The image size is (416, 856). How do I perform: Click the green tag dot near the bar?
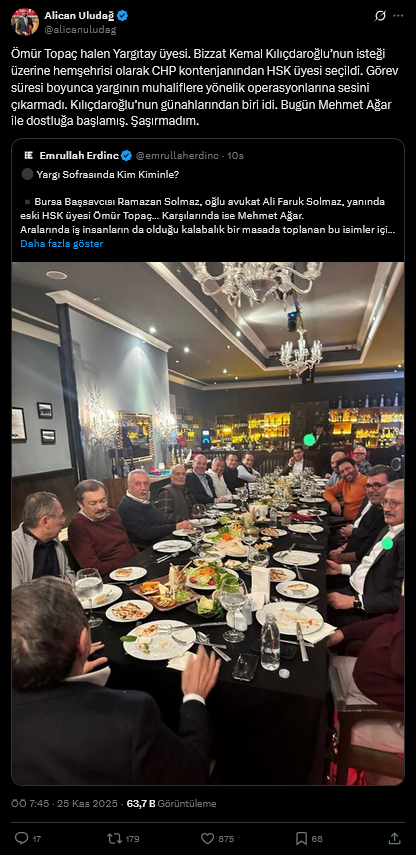[310, 439]
